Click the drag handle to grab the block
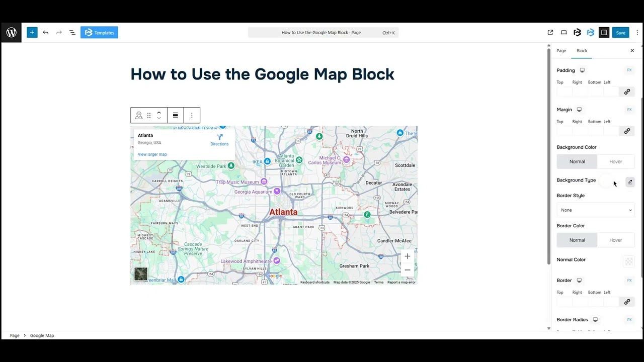 149,115
